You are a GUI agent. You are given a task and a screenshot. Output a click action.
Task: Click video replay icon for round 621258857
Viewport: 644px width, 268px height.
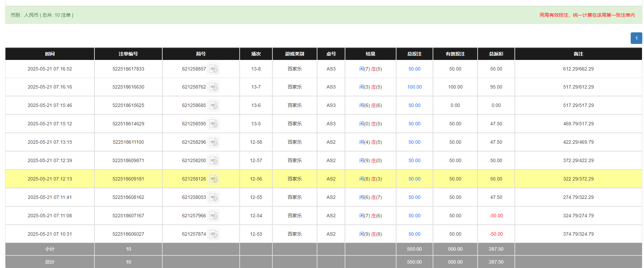click(214, 69)
